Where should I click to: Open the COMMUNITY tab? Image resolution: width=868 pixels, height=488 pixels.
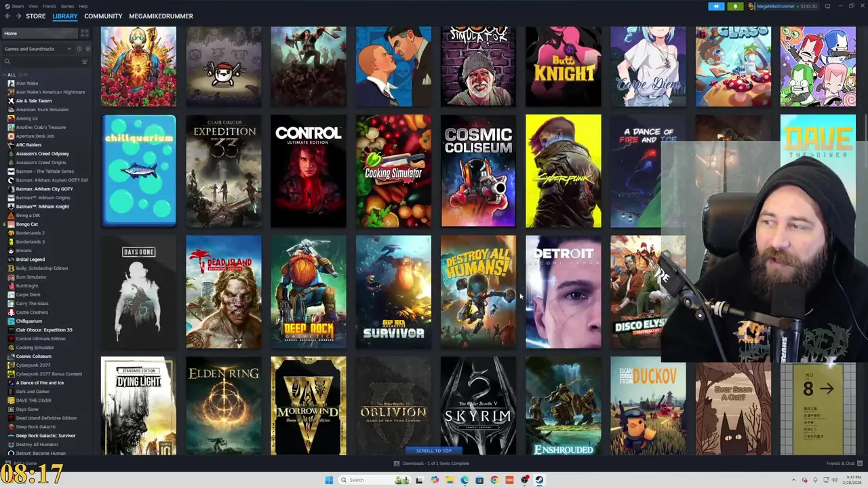click(x=103, y=16)
